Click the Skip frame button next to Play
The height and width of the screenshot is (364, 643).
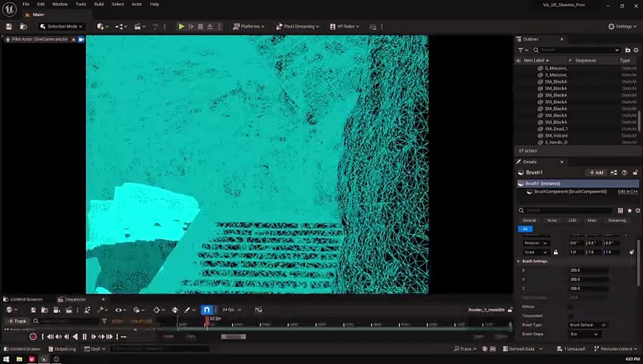pos(191,26)
